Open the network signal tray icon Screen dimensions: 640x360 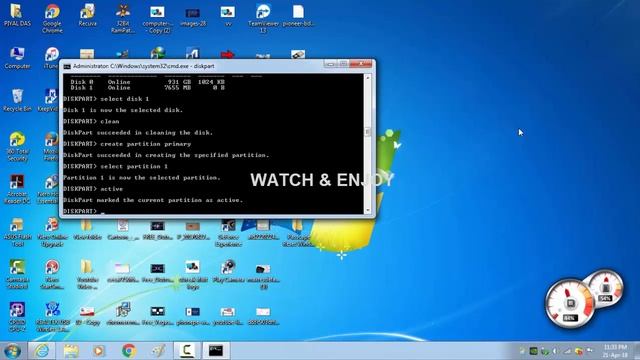[x=567, y=351]
